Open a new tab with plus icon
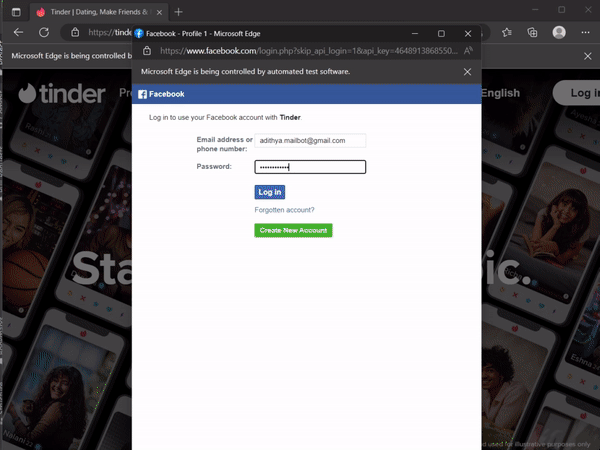The image size is (600, 450). tap(178, 12)
